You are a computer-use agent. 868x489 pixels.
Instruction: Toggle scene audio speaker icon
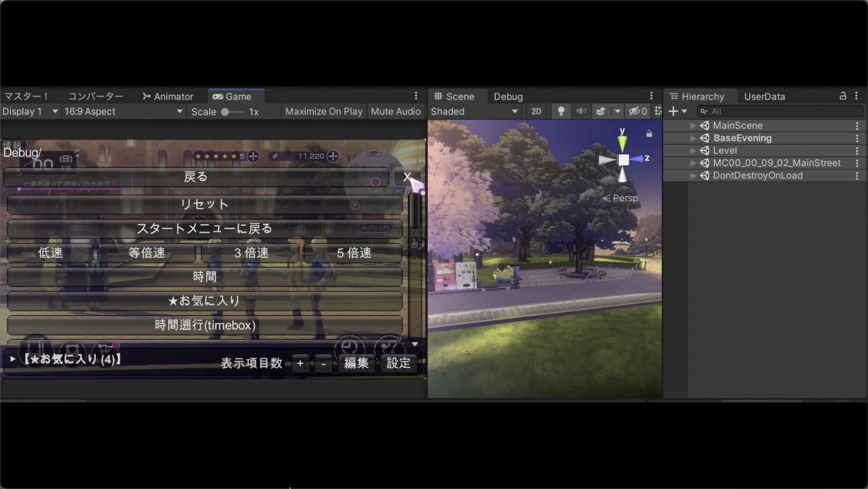pos(581,111)
